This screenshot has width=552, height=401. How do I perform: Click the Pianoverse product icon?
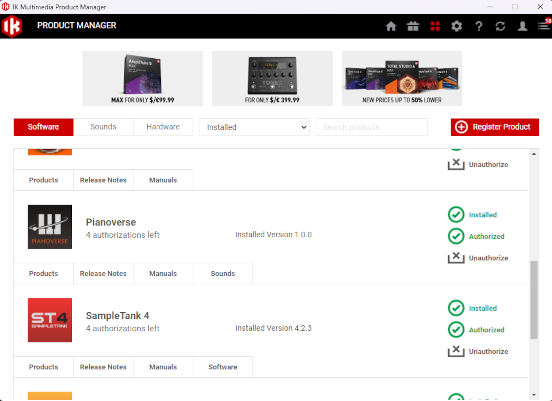tap(50, 227)
